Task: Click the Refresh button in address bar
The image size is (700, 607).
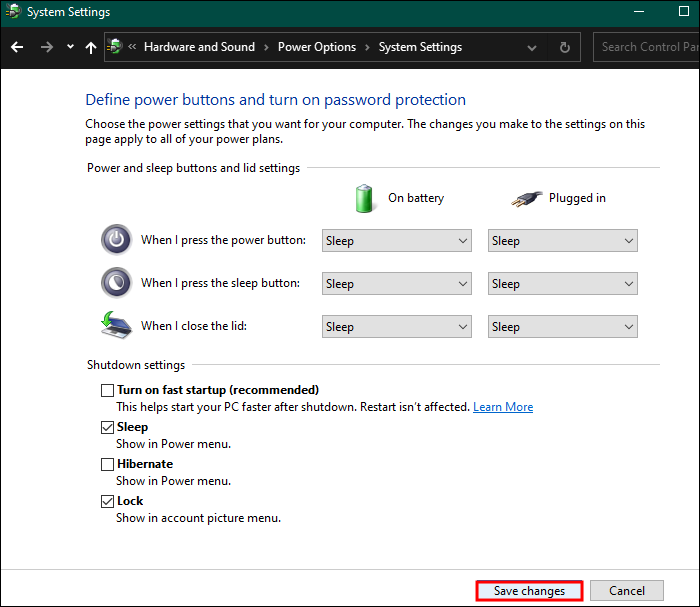Action: pos(565,47)
